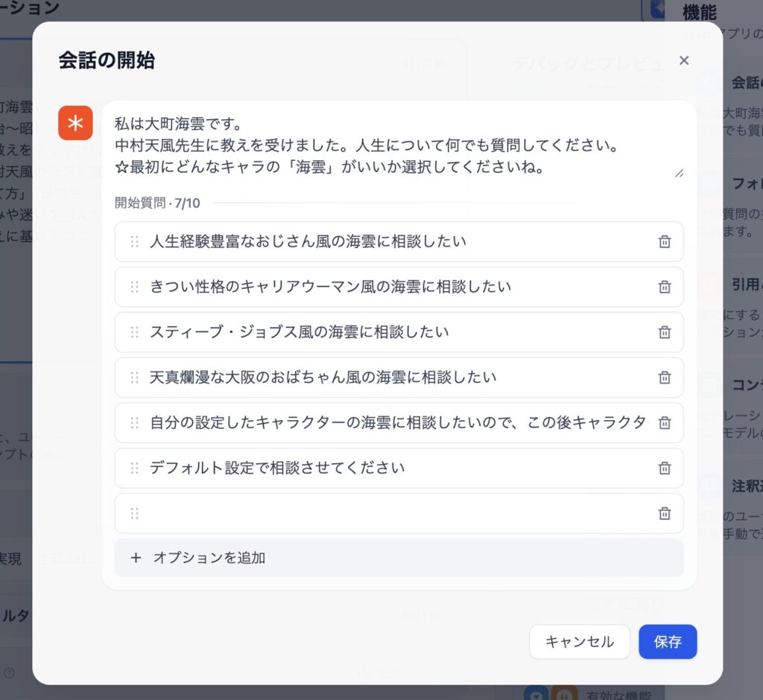Click drag handle of キャリアウーマン風 question

(x=135, y=287)
